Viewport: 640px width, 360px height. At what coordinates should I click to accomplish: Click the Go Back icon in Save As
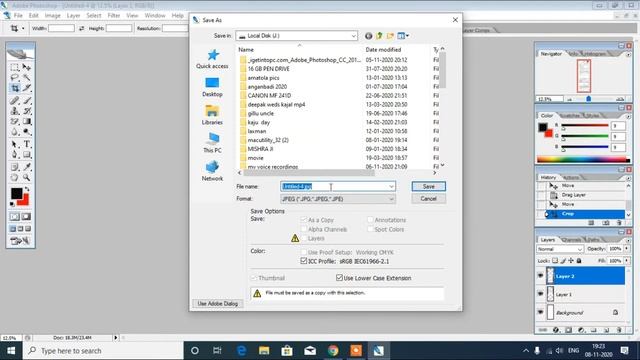pyautogui.click(x=369, y=36)
